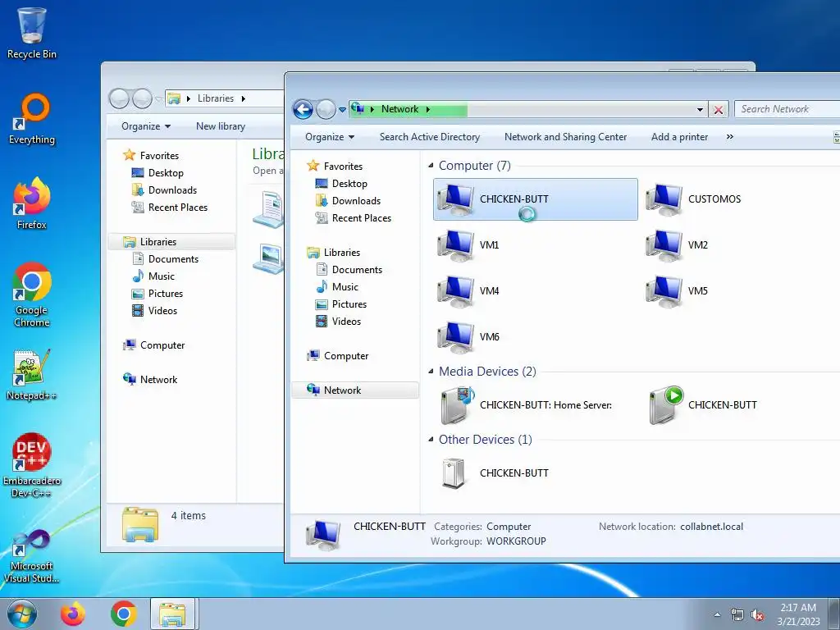Click Add a printer
840x630 pixels.
click(679, 137)
